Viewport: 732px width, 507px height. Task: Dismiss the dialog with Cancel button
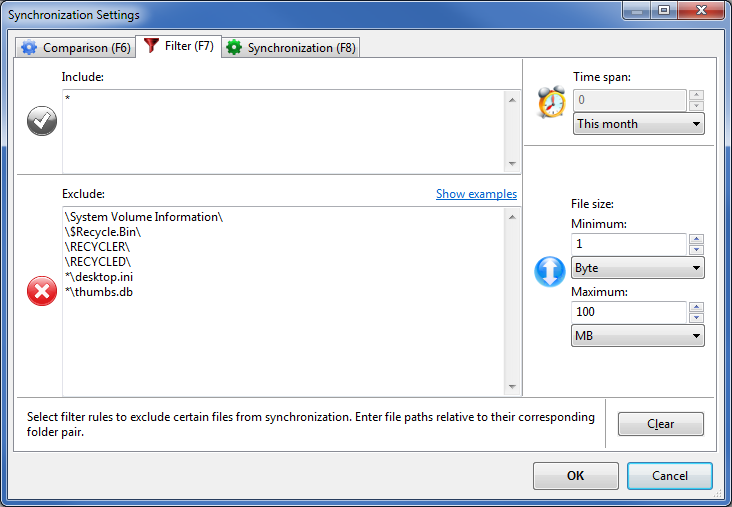click(669, 476)
